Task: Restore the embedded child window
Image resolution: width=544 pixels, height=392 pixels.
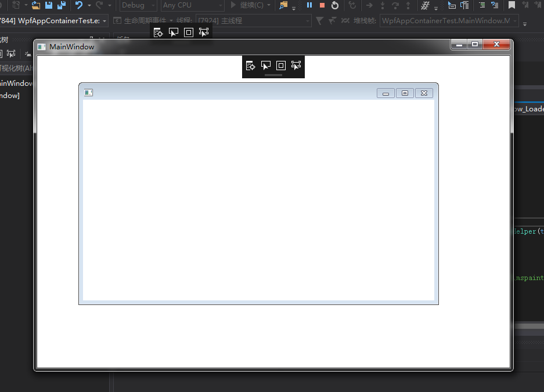Action: click(x=405, y=93)
